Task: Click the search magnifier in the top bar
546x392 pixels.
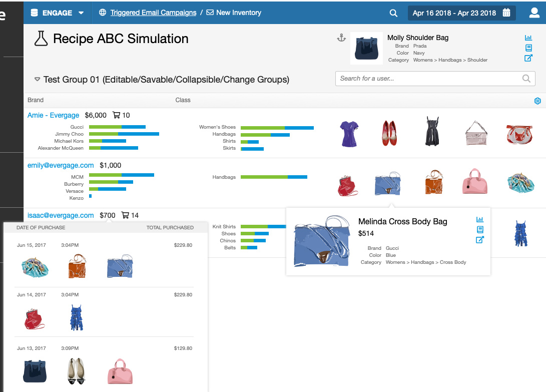Action: 393,13
